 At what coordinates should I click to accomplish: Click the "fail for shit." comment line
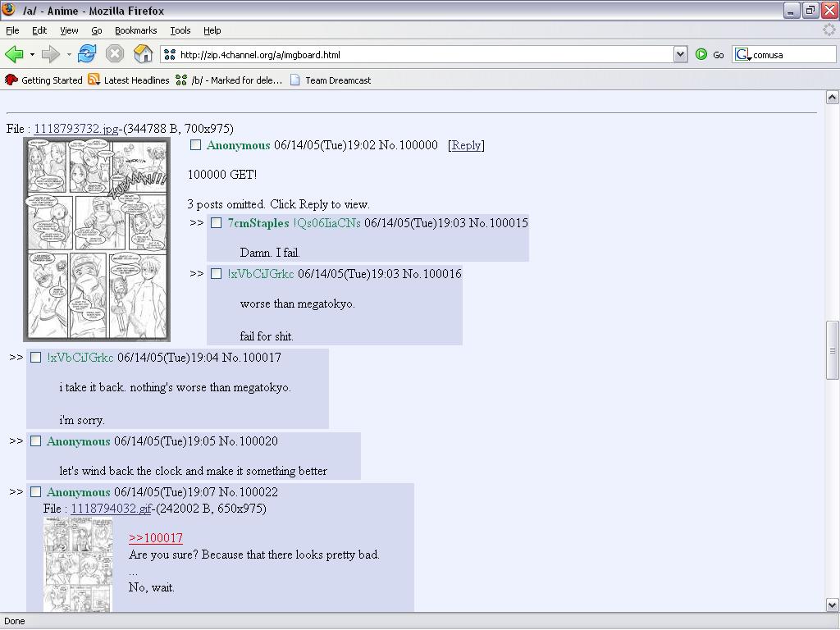(267, 336)
